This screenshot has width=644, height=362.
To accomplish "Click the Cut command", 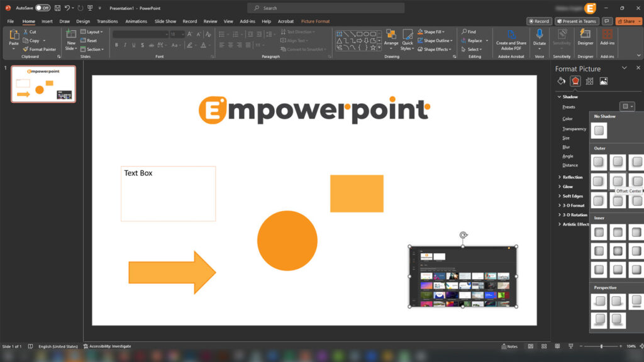I will click(30, 31).
